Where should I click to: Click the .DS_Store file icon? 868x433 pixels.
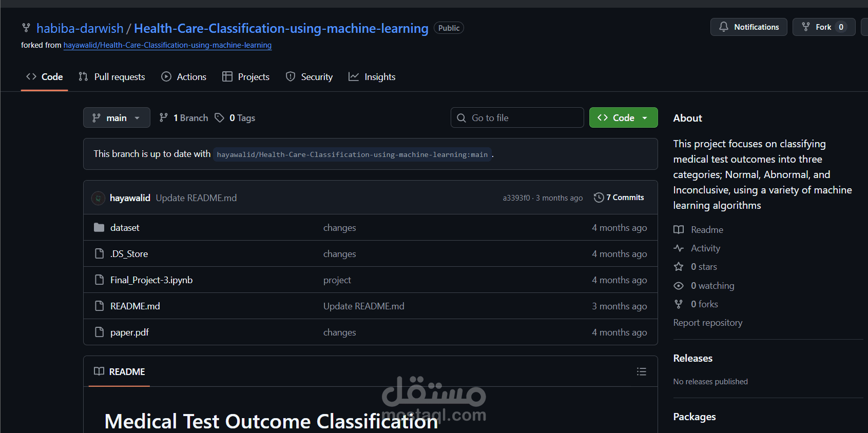[100, 253]
